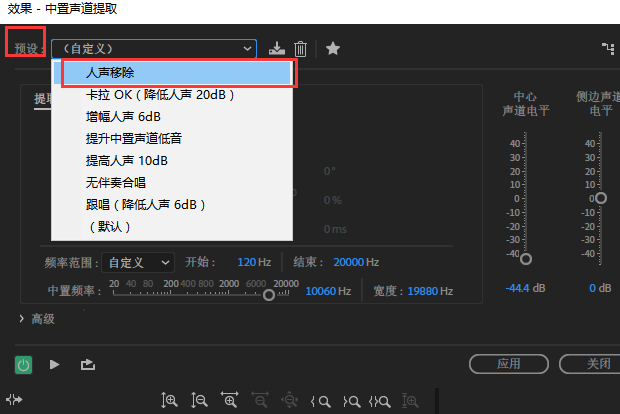Screen dimensions: 620x414
Task: Adjust 侧边声道电平 slider handle
Action: coord(601,198)
